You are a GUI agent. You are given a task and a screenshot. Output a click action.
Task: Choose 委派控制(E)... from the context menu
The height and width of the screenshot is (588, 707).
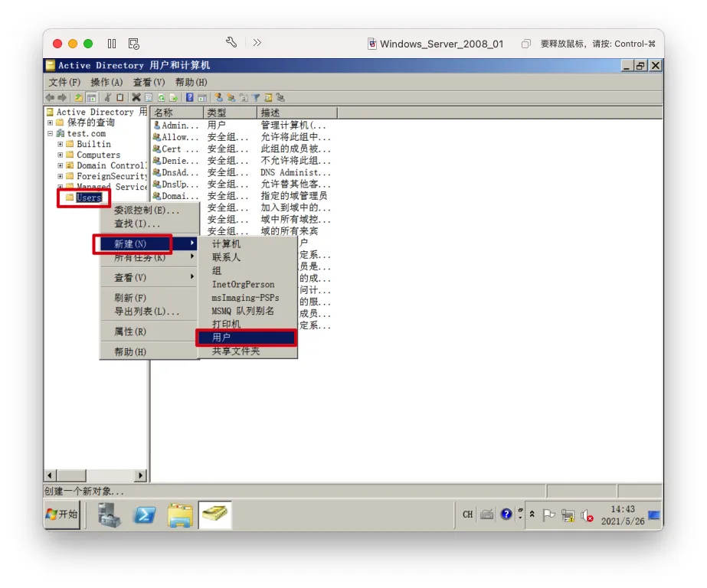point(149,210)
